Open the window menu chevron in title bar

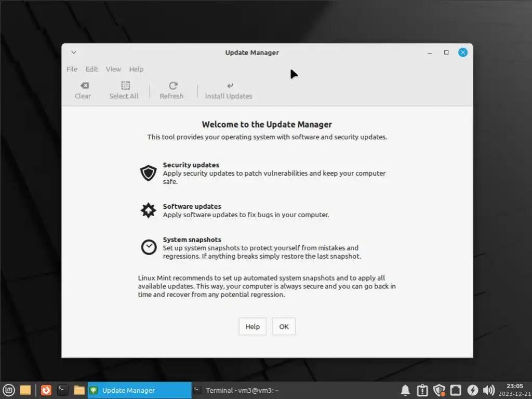coord(74,52)
